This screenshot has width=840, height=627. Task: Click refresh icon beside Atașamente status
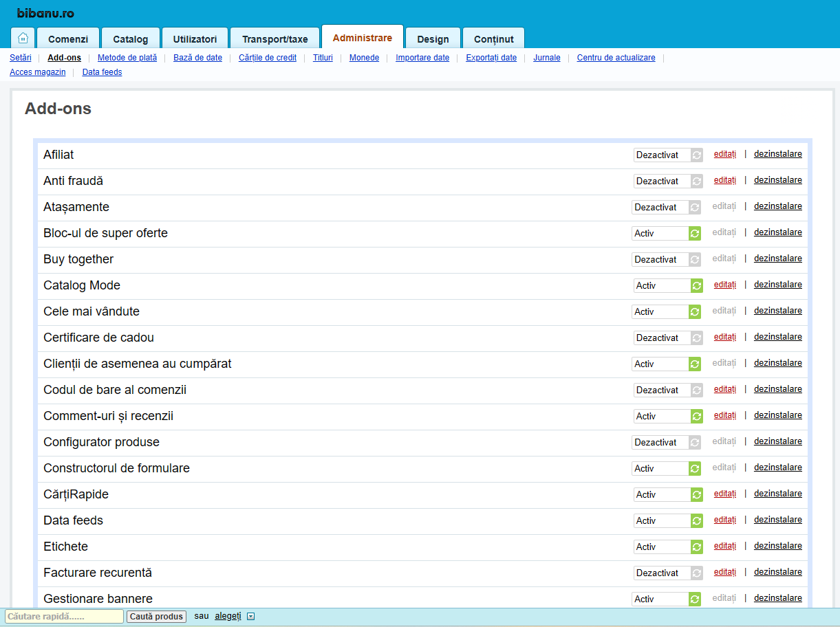(695, 208)
